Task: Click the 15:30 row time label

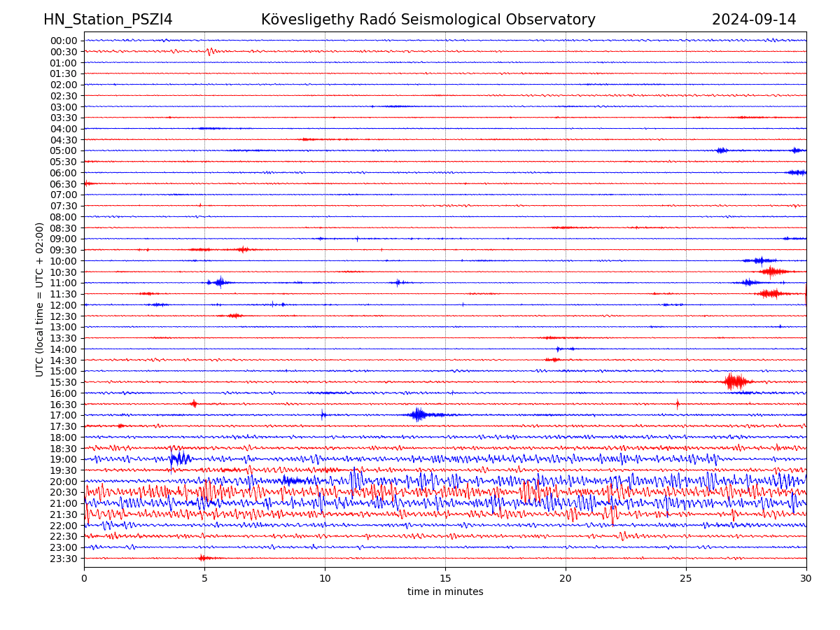Action: tap(63, 382)
